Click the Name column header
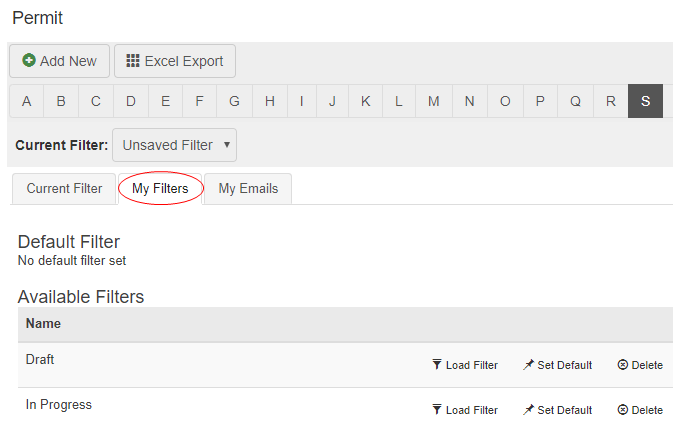This screenshot has height=427, width=673. [x=43, y=324]
